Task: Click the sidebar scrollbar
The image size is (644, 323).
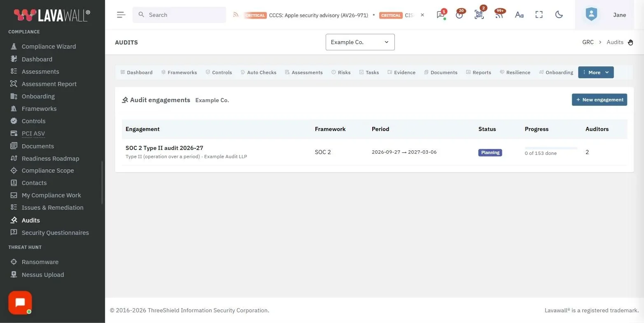Action: point(102,182)
